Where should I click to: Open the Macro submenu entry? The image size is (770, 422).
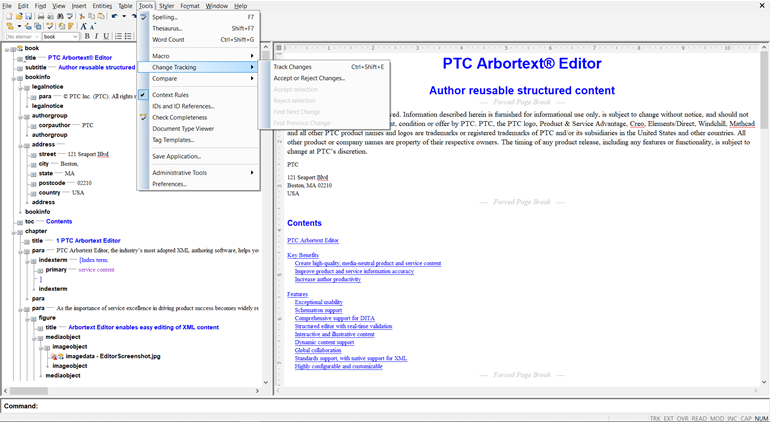(x=198, y=56)
